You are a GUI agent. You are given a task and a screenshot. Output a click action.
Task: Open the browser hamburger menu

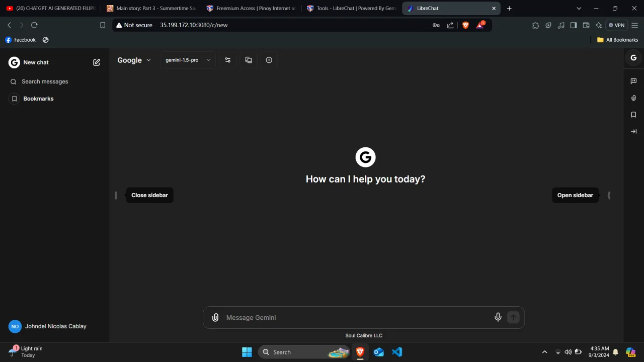tap(635, 25)
